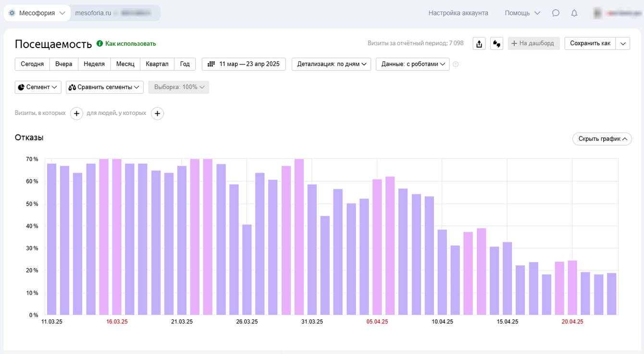Open Настройка аккаунта
This screenshot has height=354, width=644.
458,13
